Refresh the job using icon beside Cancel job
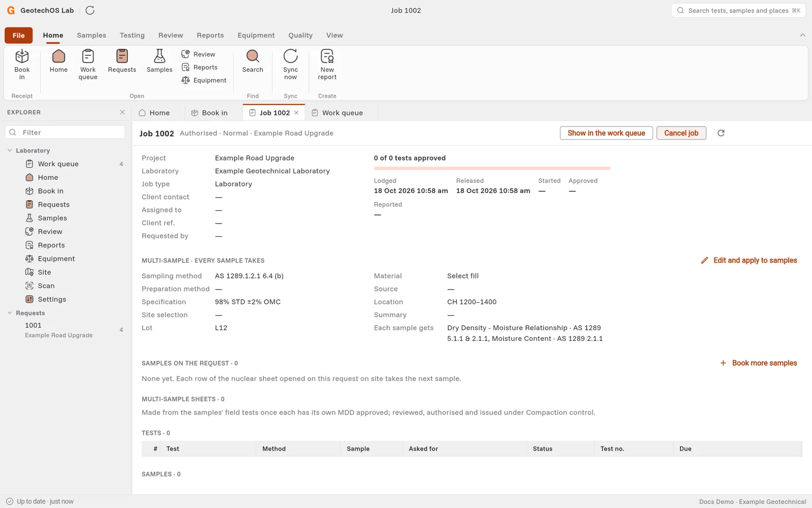This screenshot has height=508, width=812. [721, 133]
